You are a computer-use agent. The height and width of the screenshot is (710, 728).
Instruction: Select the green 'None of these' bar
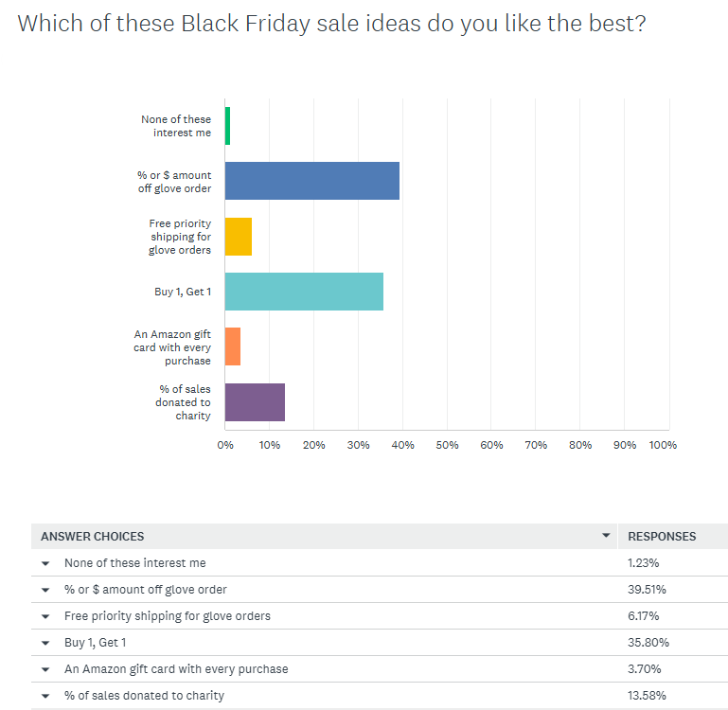(x=227, y=126)
